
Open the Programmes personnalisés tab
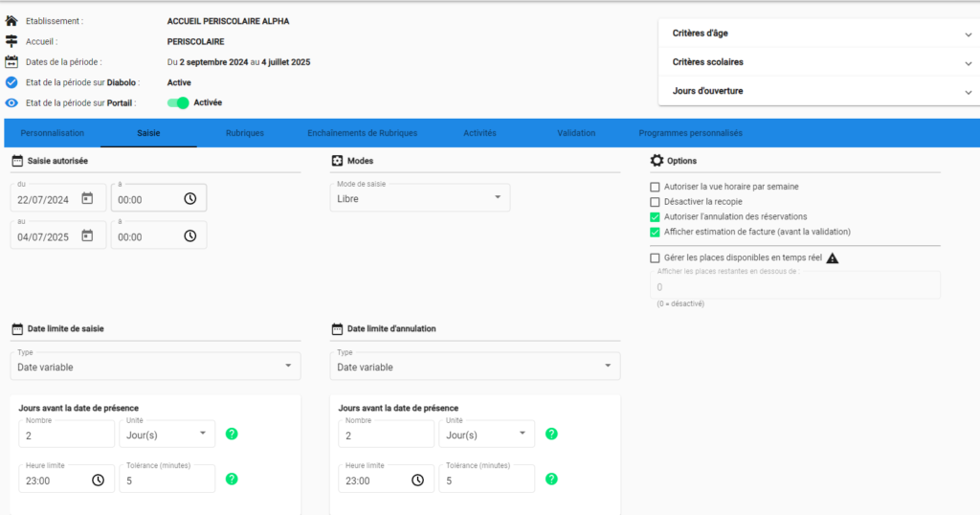[x=690, y=133]
